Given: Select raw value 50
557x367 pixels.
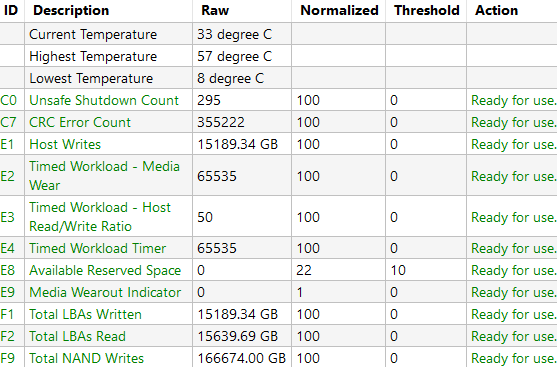Looking at the screenshot, I should point(205,217).
